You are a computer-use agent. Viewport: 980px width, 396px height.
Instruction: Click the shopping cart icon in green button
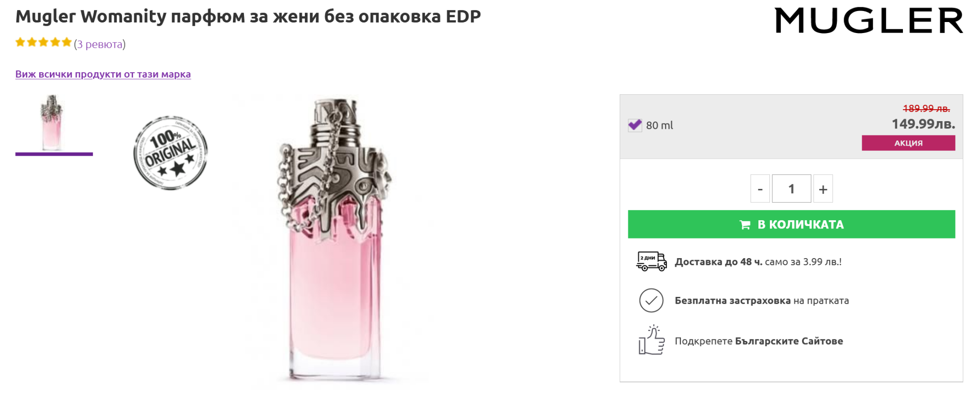coord(745,225)
